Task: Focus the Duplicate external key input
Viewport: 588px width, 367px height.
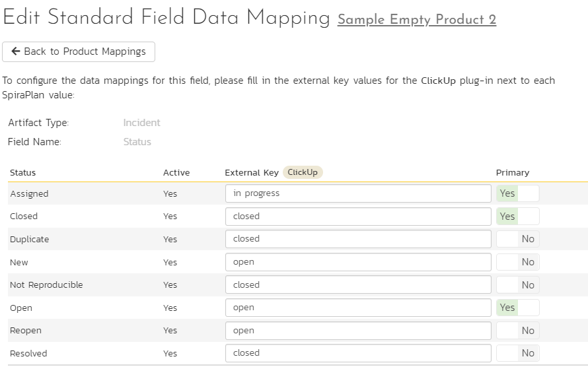Action: 358,239
